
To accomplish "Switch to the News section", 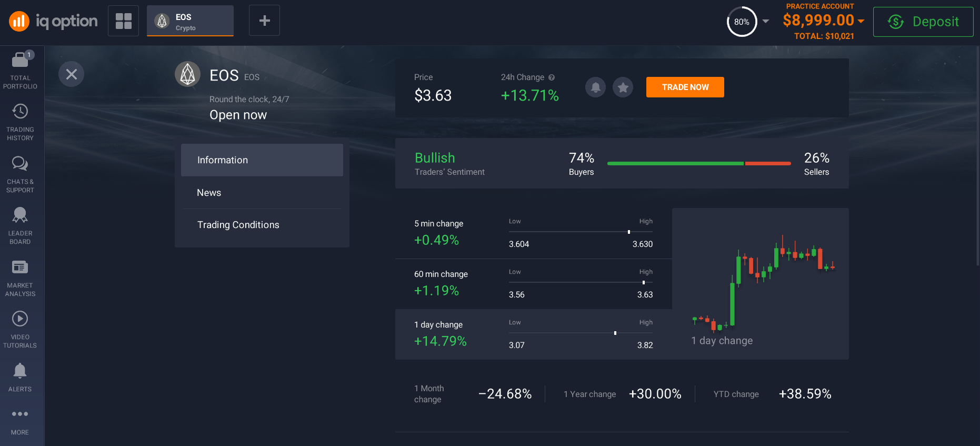I will (x=262, y=193).
